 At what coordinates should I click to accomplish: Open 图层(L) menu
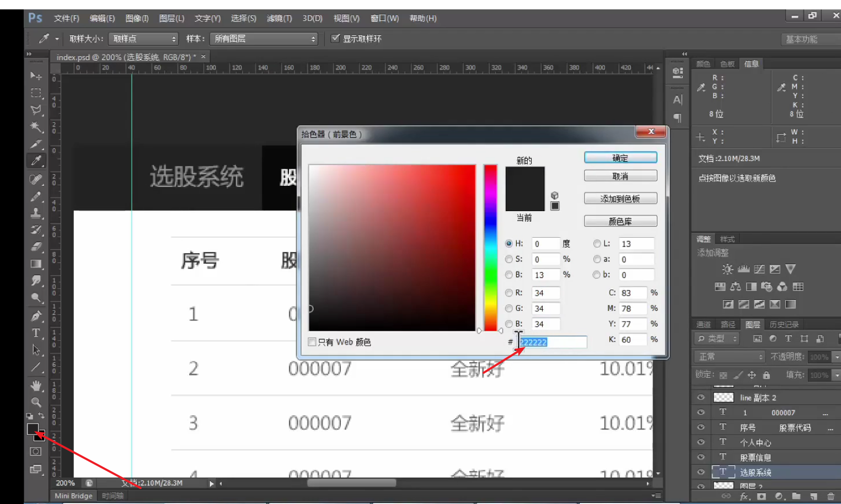coord(172,18)
